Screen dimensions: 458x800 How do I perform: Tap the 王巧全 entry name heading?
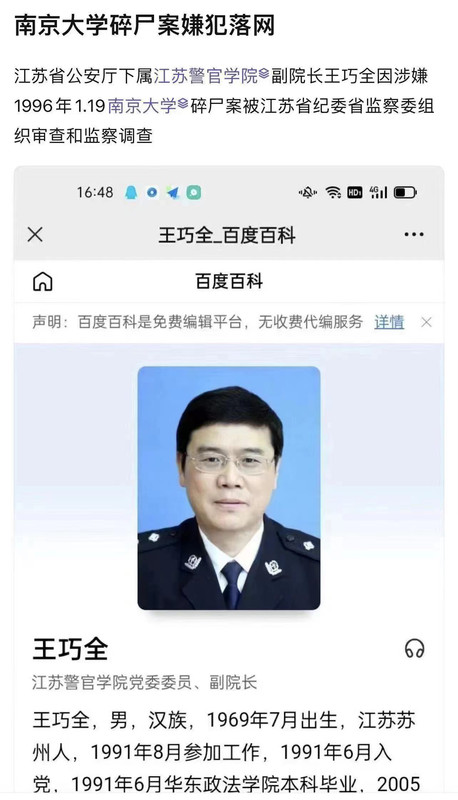pyautogui.click(x=70, y=649)
